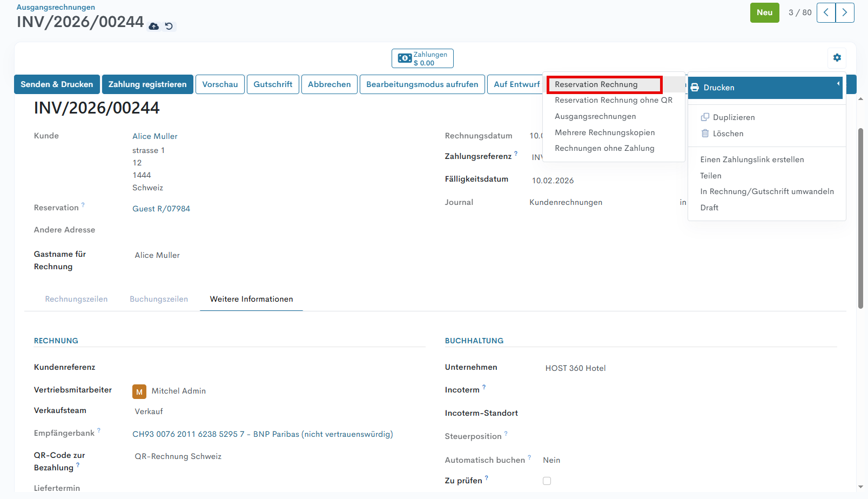Screen dimensions: 868x499
Task: Expand the Drucken submenu
Action: coord(765,88)
